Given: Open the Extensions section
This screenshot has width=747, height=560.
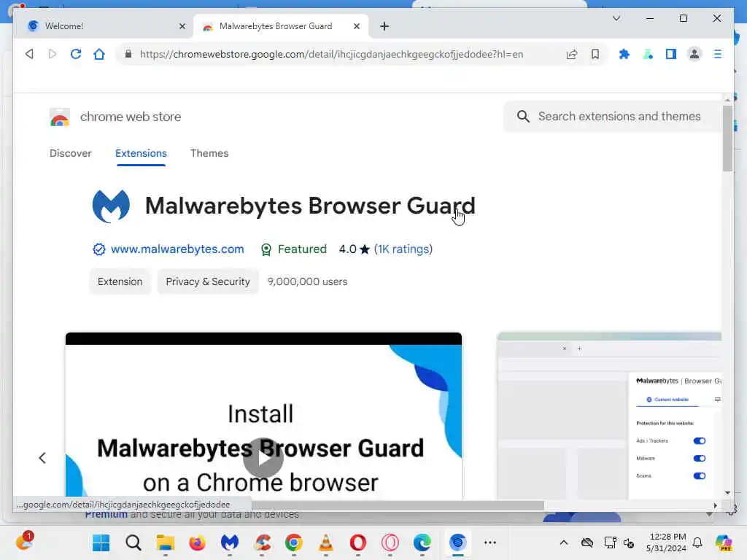Looking at the screenshot, I should pyautogui.click(x=141, y=153).
